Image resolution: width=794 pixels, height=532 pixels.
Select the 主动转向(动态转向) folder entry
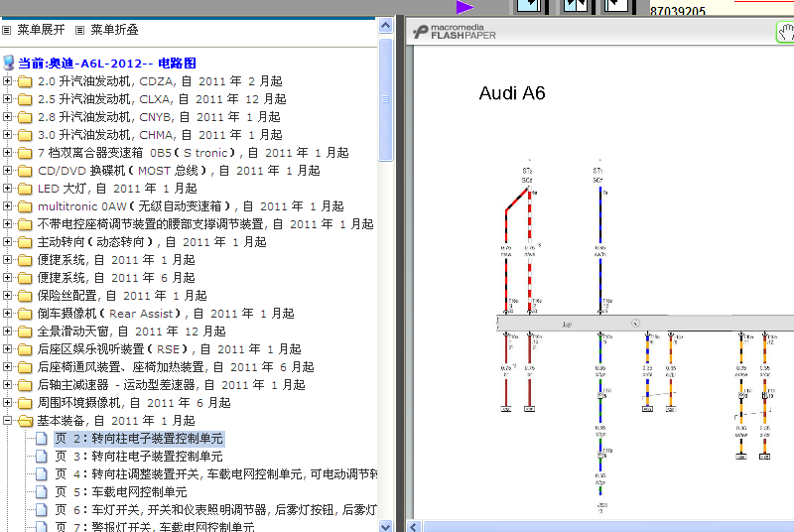pyautogui.click(x=152, y=242)
